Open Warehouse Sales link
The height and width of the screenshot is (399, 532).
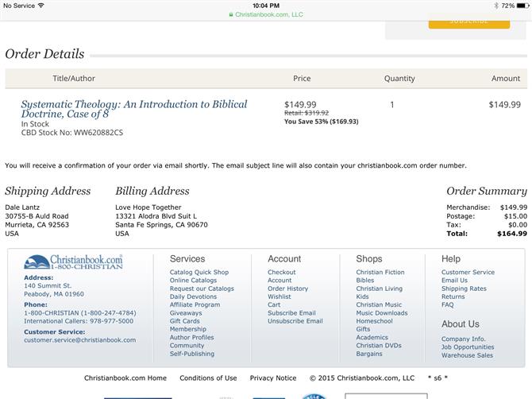point(467,355)
